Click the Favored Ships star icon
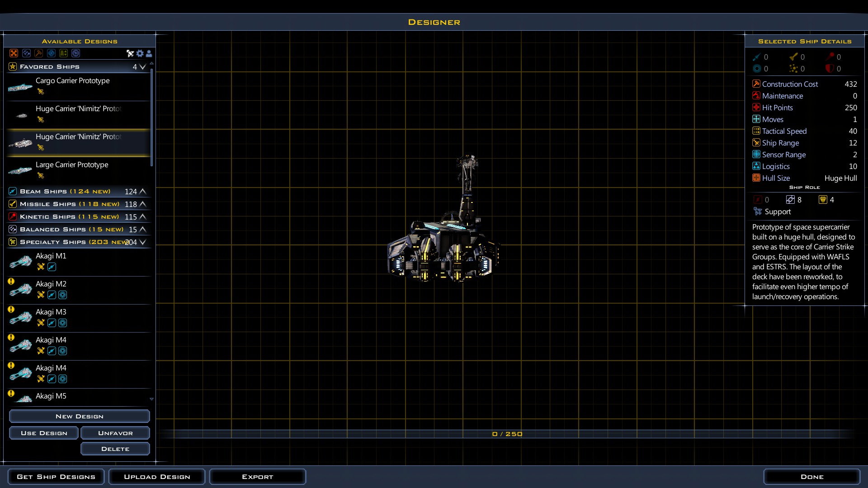Image resolution: width=868 pixels, height=488 pixels. click(x=13, y=66)
